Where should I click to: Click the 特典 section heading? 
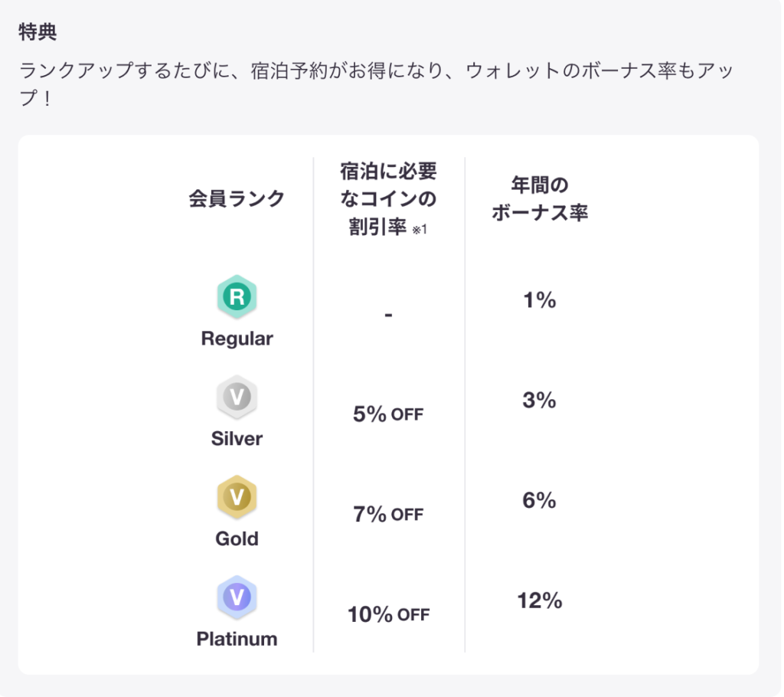[38, 33]
